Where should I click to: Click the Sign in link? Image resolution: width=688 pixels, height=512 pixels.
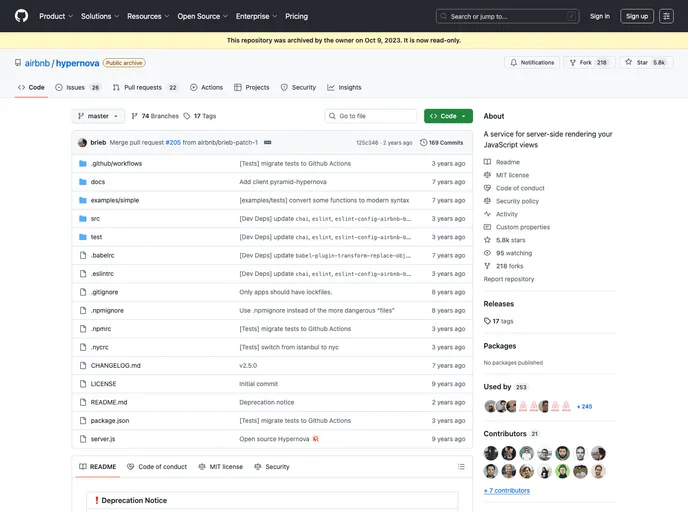coord(599,16)
